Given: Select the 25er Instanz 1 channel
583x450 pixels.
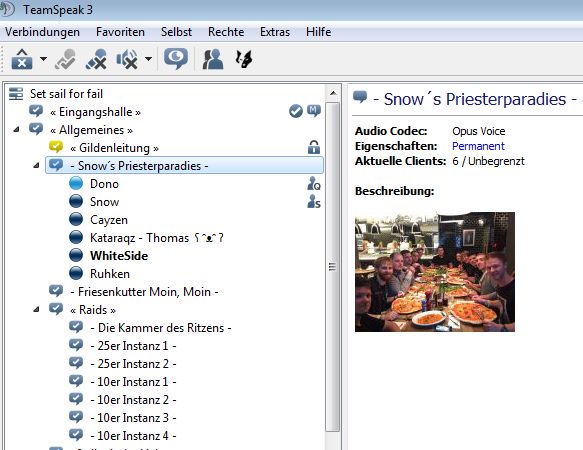Looking at the screenshot, I should click(x=133, y=346).
